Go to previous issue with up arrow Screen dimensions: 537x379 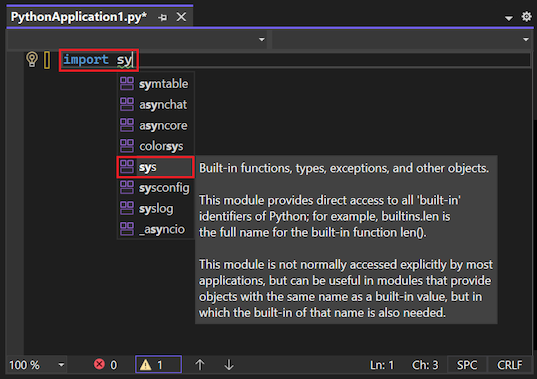[x=200, y=365]
